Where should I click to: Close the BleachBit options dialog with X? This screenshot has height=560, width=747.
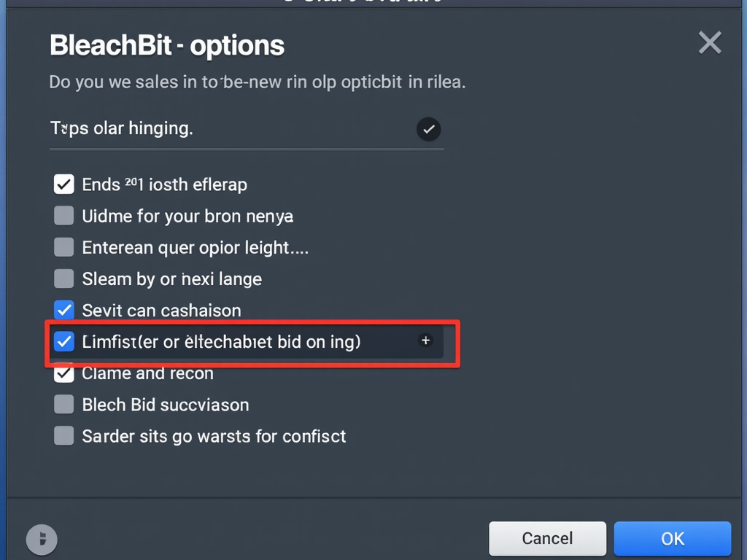(710, 43)
